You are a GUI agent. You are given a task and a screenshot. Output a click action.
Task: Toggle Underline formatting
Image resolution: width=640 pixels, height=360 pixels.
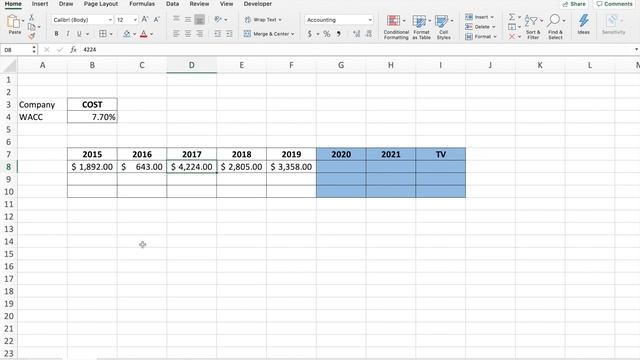click(x=79, y=34)
